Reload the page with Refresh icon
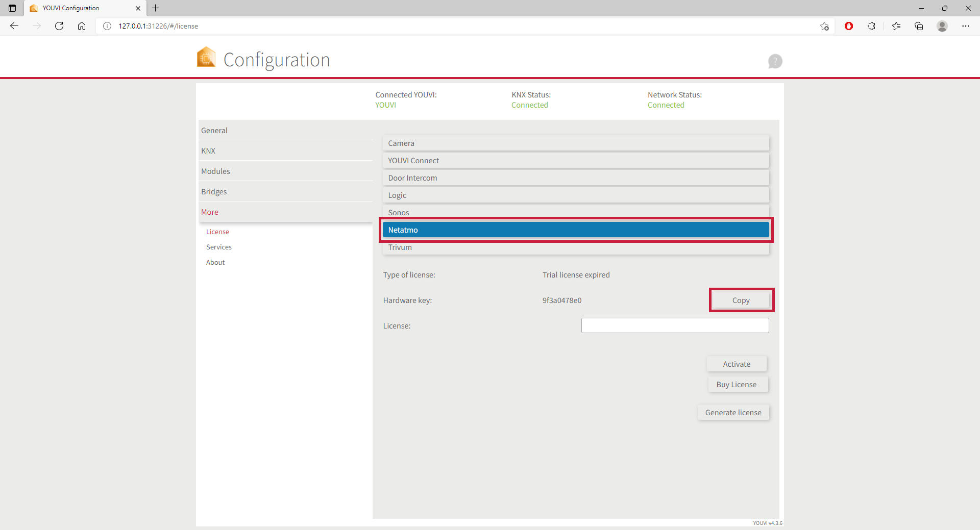980x530 pixels. point(59,26)
